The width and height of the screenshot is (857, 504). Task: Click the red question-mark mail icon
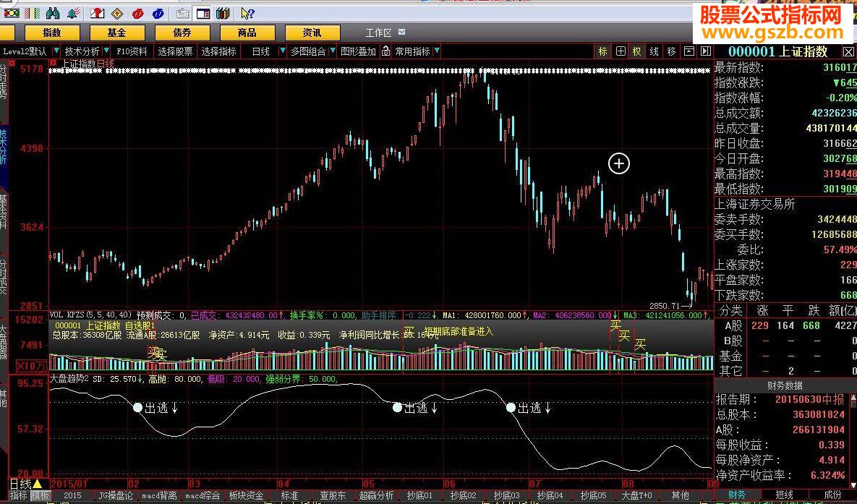tap(97, 12)
